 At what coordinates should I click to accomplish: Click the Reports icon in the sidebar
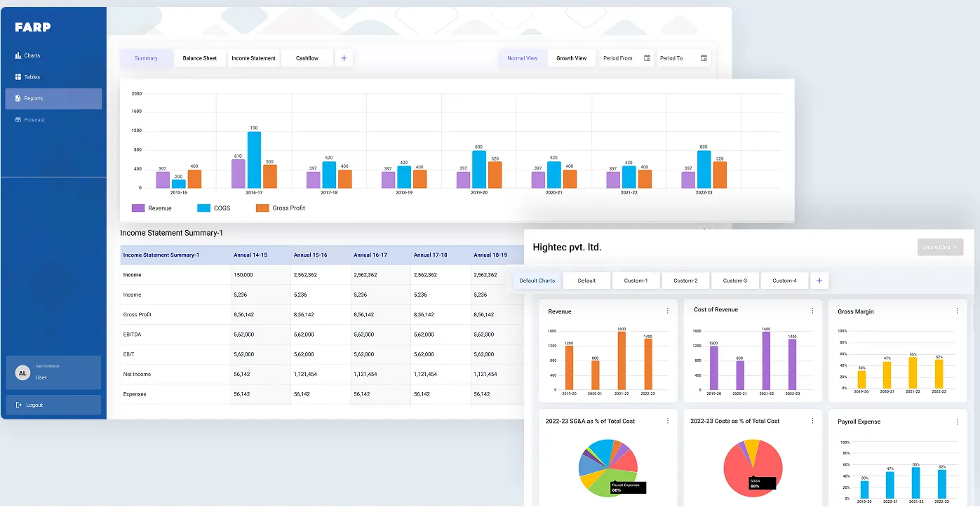tap(17, 98)
